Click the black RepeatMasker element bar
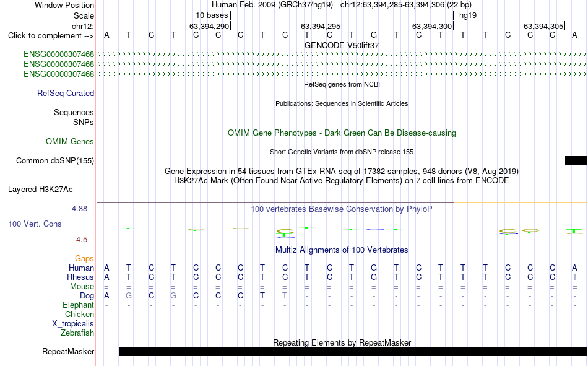This screenshot has width=588, height=366. tap(353, 351)
